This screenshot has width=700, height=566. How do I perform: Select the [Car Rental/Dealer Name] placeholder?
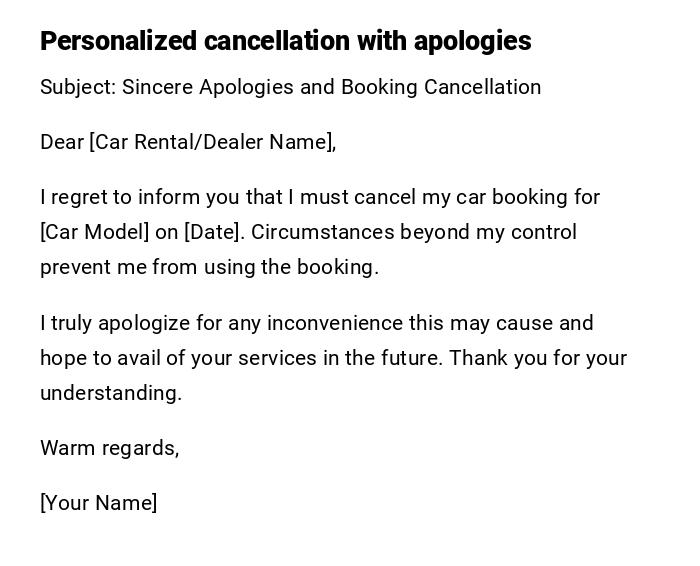[x=211, y=142]
